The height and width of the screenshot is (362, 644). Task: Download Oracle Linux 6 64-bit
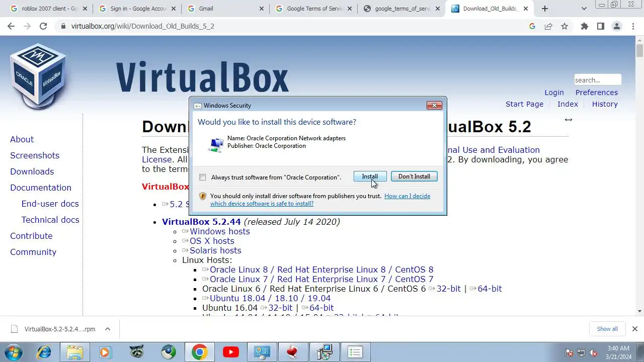click(489, 289)
